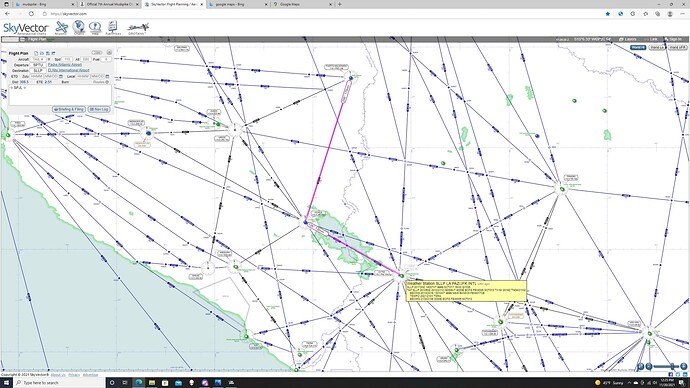Collapse flight plan panel with round arrow button

[x=109, y=52]
